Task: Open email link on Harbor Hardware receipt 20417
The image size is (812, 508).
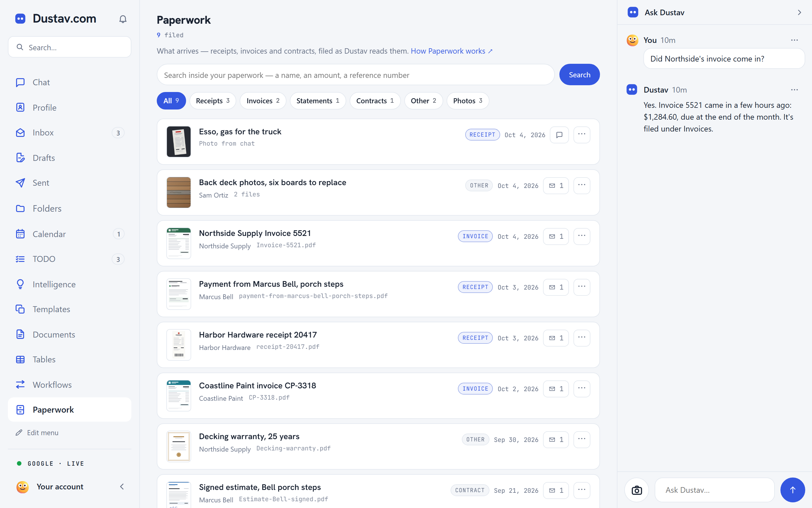Action: coord(556,338)
